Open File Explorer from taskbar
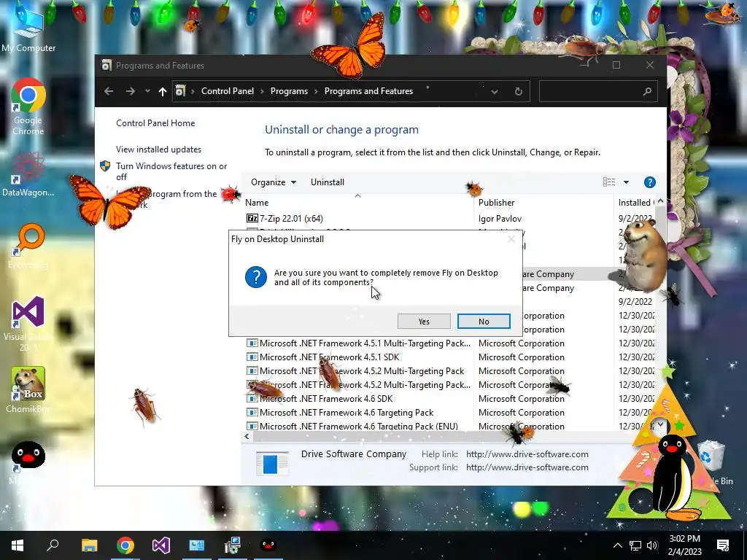Image resolution: width=747 pixels, height=560 pixels. 89,545
